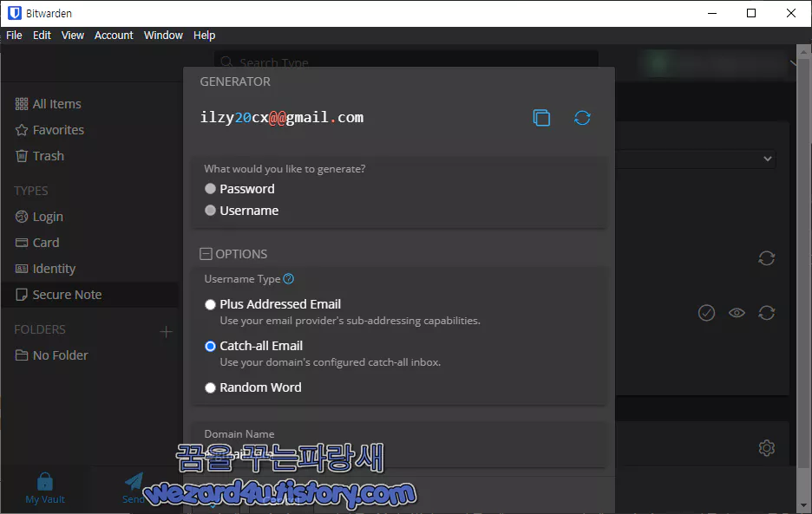The width and height of the screenshot is (812, 514).
Task: Click the Favorites star icon
Action: [21, 130]
